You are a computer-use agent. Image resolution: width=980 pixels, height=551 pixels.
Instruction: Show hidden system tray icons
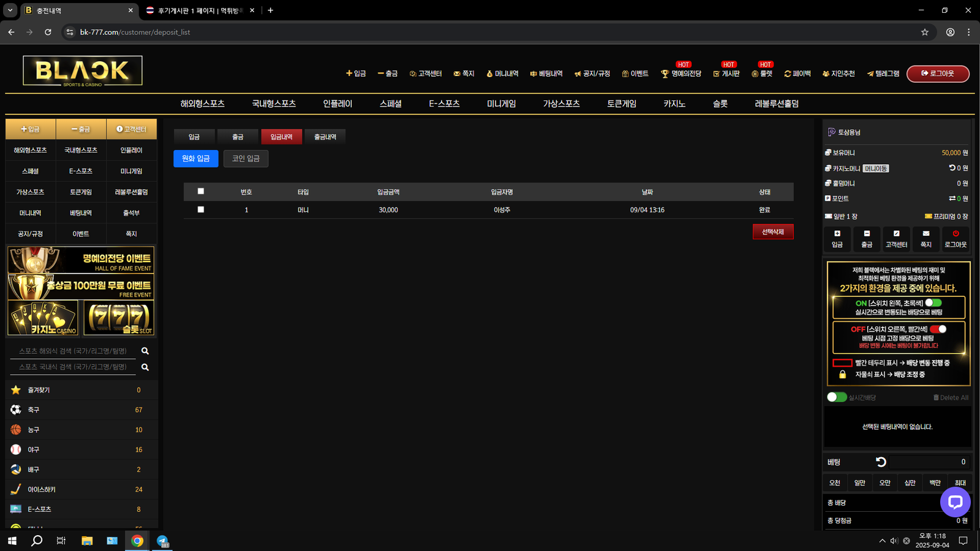882,541
